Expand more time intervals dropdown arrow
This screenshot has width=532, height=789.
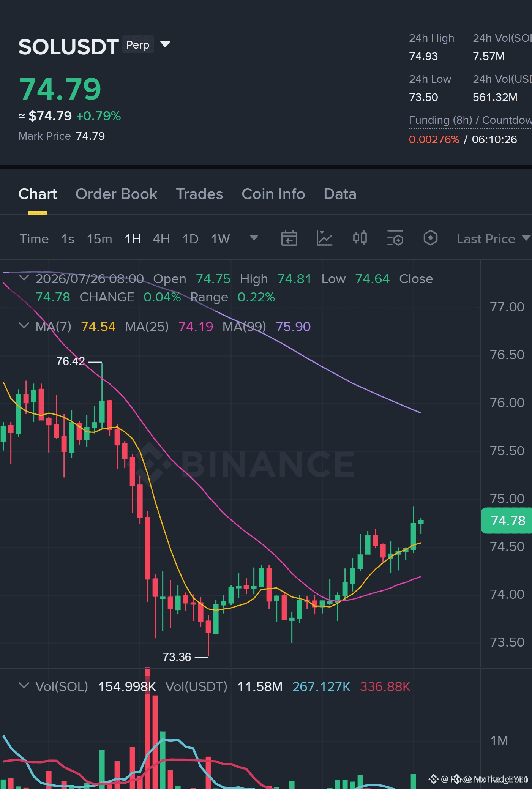pyautogui.click(x=254, y=238)
